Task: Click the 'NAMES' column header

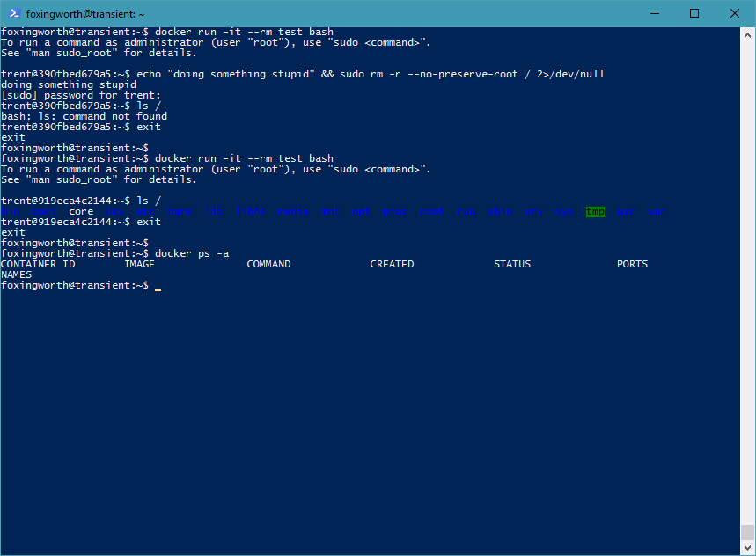Action: [17, 274]
